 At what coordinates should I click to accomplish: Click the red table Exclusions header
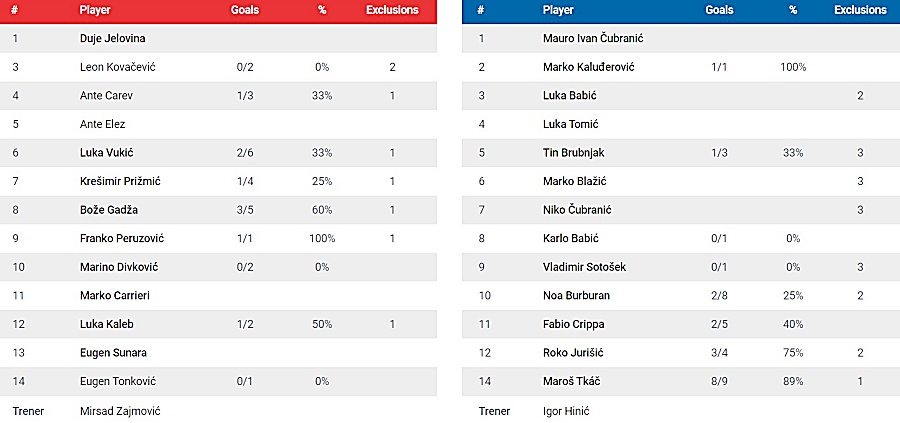tap(393, 10)
